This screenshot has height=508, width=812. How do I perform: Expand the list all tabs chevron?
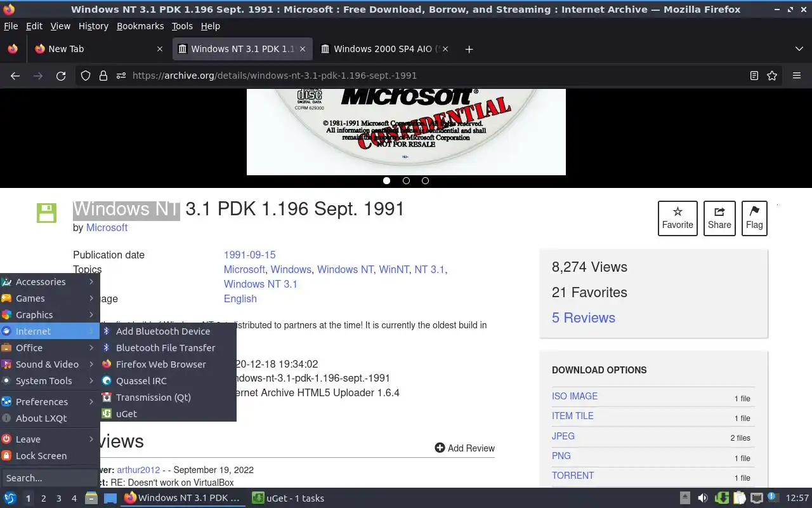799,49
